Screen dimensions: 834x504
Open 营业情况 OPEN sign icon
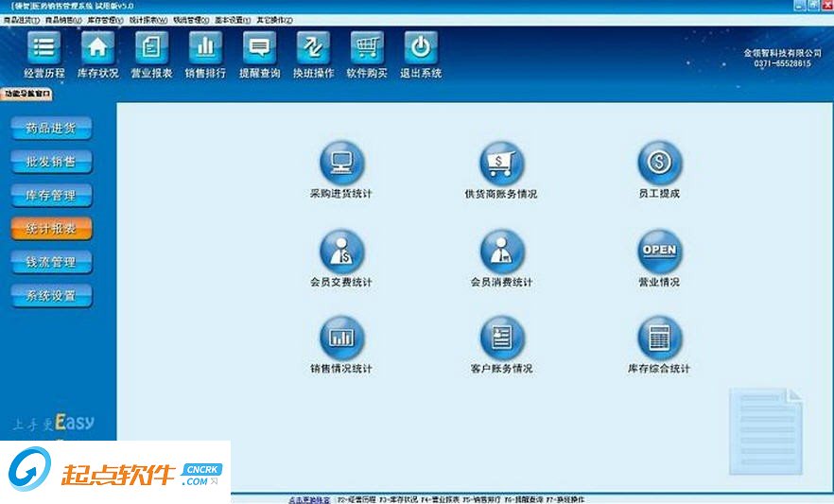pyautogui.click(x=660, y=252)
